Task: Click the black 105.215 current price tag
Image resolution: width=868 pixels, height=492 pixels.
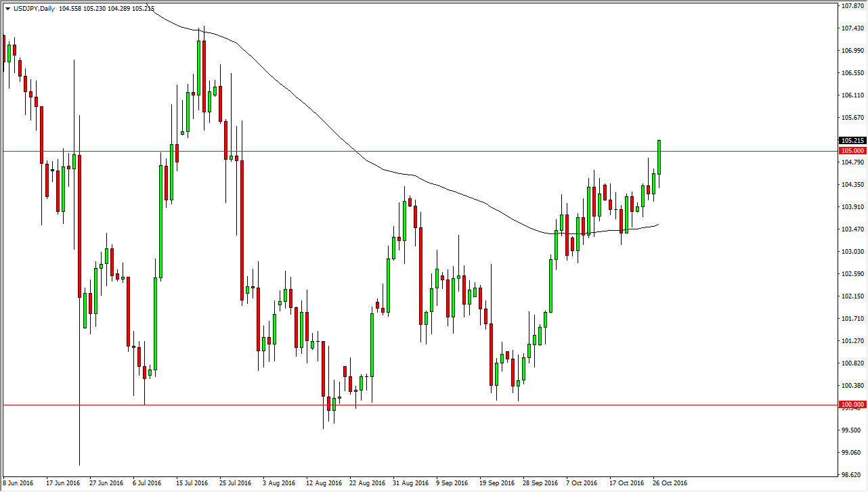Action: (x=851, y=141)
